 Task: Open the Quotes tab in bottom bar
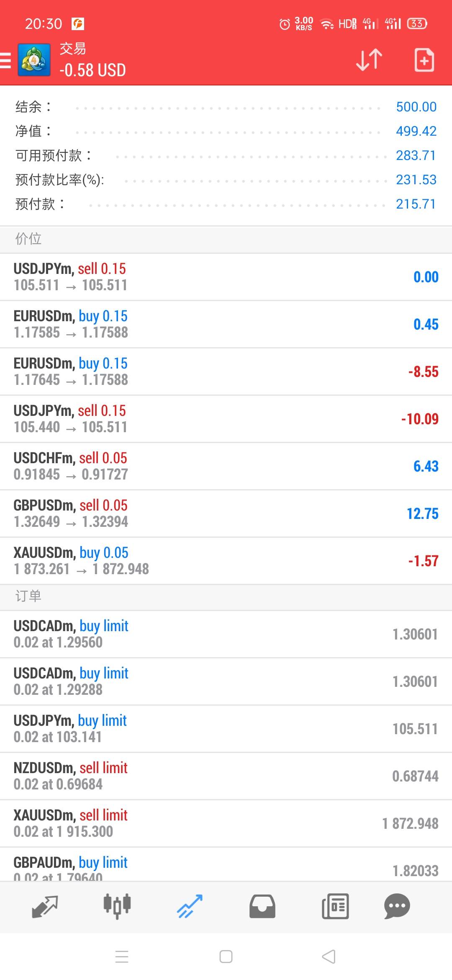45,906
